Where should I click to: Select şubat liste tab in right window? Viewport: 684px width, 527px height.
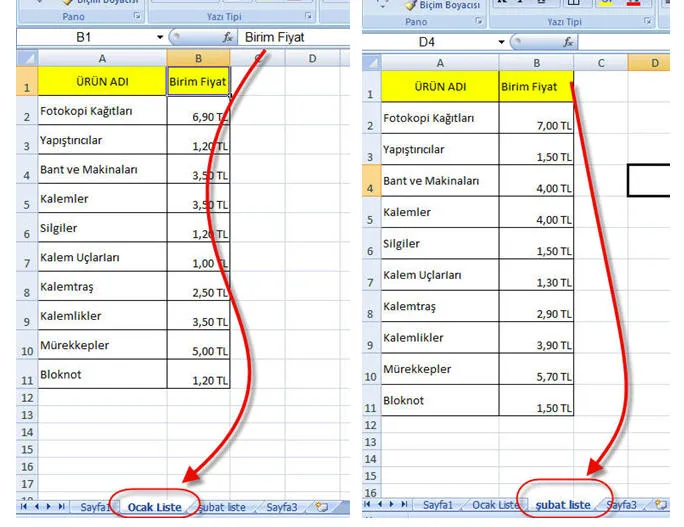point(561,505)
